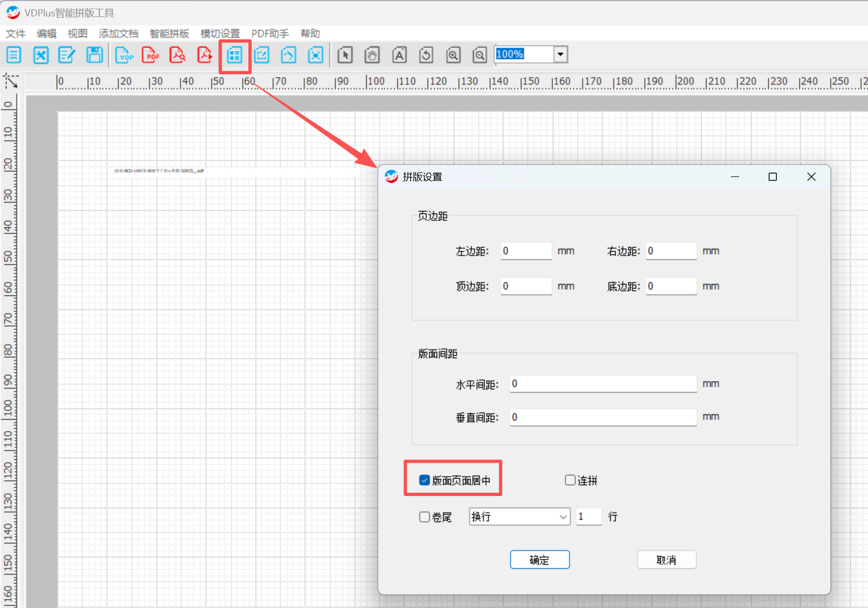Click the 确定 button
Screen dimensions: 868x608
pyautogui.click(x=539, y=560)
